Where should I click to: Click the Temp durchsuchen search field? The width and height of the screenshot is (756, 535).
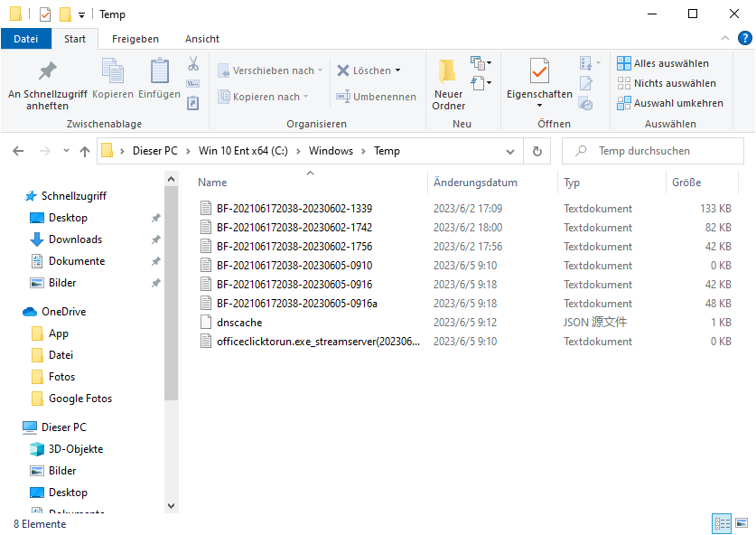[653, 151]
